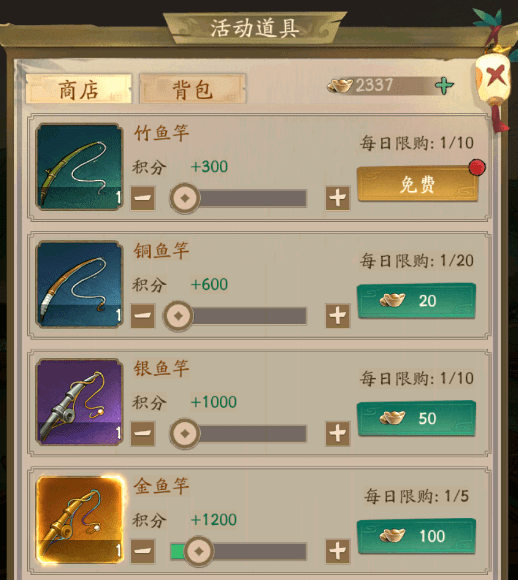Image resolution: width=518 pixels, height=580 pixels.
Task: Close the 活动道具 panel with lantern X
Action: [x=495, y=75]
